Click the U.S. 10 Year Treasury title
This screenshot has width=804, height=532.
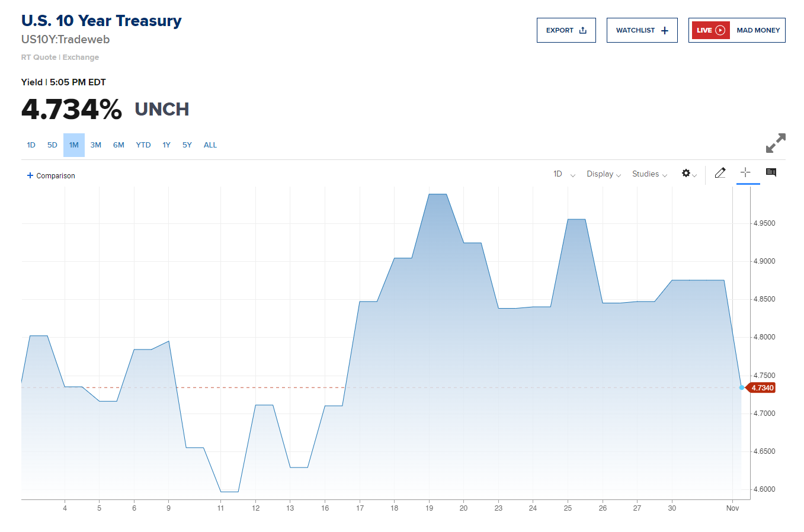[101, 21]
